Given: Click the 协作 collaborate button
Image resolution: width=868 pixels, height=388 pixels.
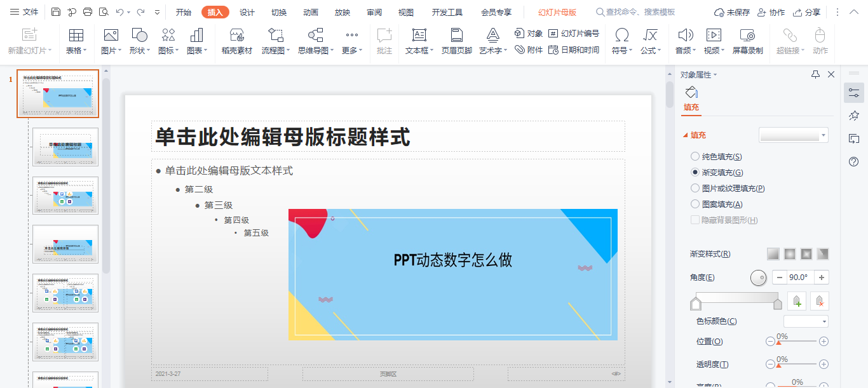Looking at the screenshot, I should [x=771, y=12].
